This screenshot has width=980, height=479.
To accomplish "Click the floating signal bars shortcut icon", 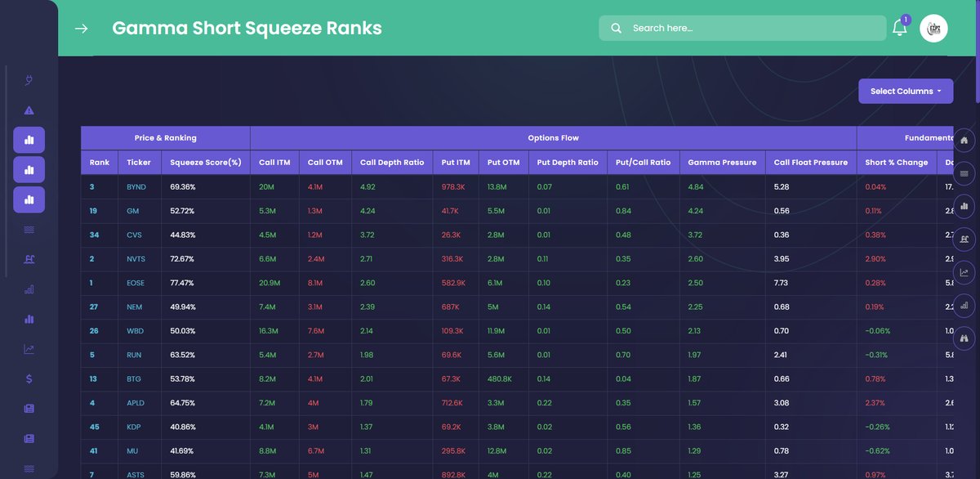I will point(964,305).
